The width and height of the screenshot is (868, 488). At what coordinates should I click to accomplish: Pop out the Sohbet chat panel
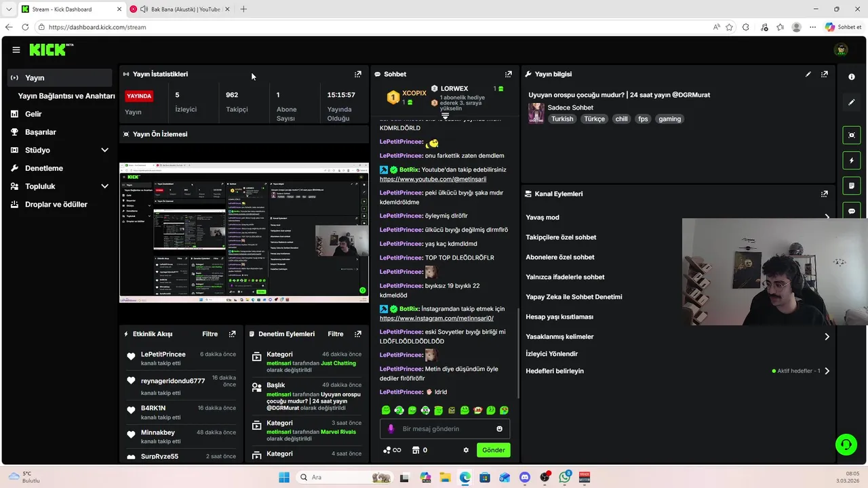[509, 74]
